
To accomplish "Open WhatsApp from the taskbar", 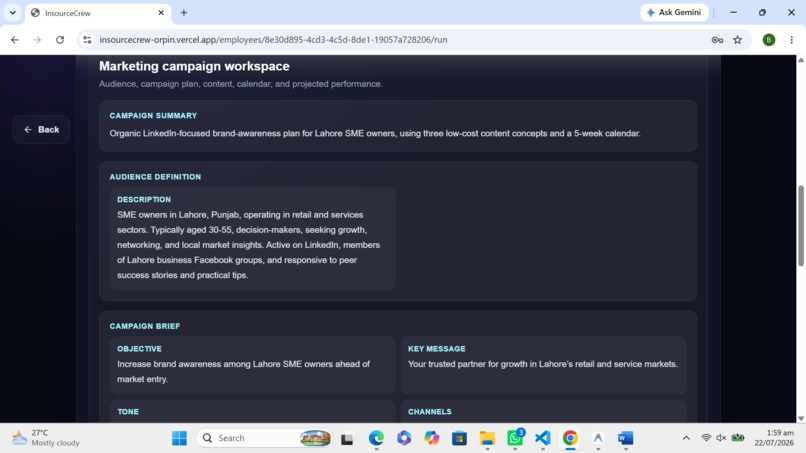I will (515, 438).
